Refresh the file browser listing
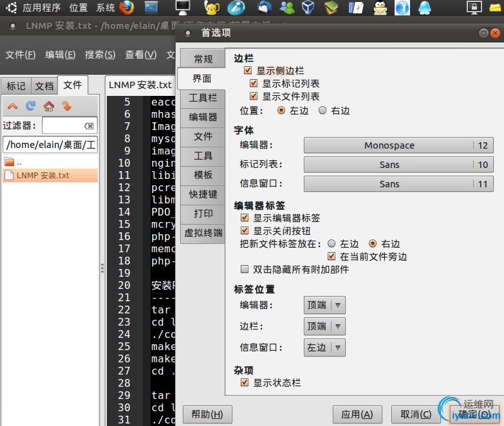The image size is (504, 426). click(x=30, y=106)
